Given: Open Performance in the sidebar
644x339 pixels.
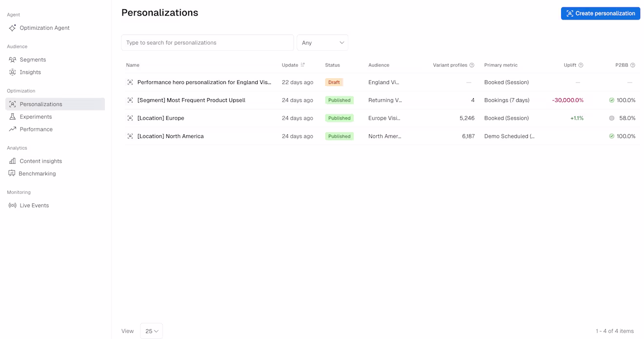Looking at the screenshot, I should click(x=36, y=129).
